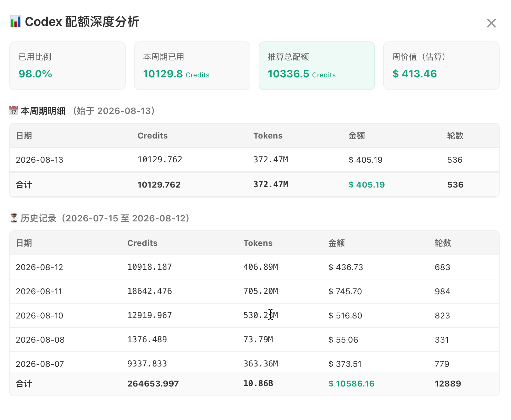Click the calendar icon next to 本周期明细
This screenshot has width=511, height=420.
click(14, 111)
